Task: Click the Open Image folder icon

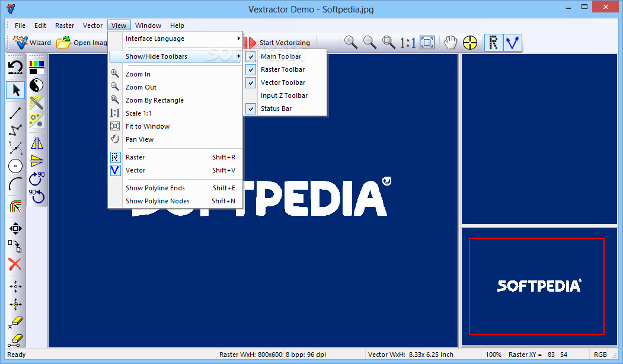Action: click(x=63, y=43)
